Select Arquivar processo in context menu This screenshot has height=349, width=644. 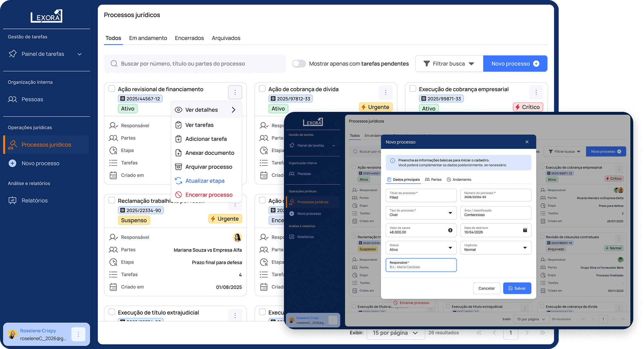(206, 167)
